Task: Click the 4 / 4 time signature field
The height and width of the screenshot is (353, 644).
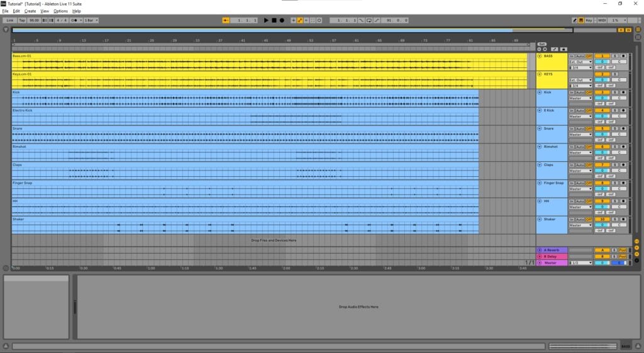Action: 62,20
